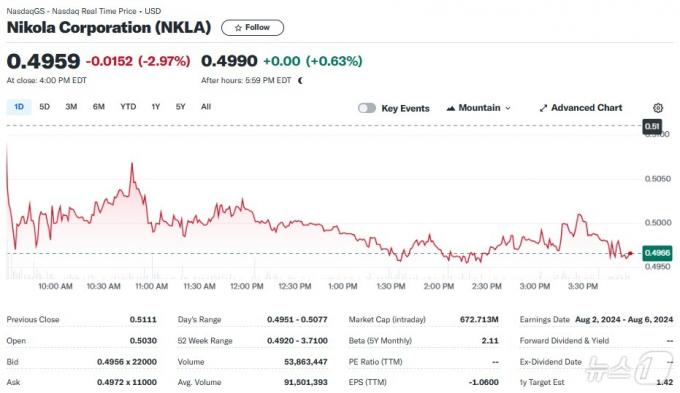This screenshot has height=393, width=680.
Task: Expand the Mountain chart type dropdown
Action: point(479,108)
